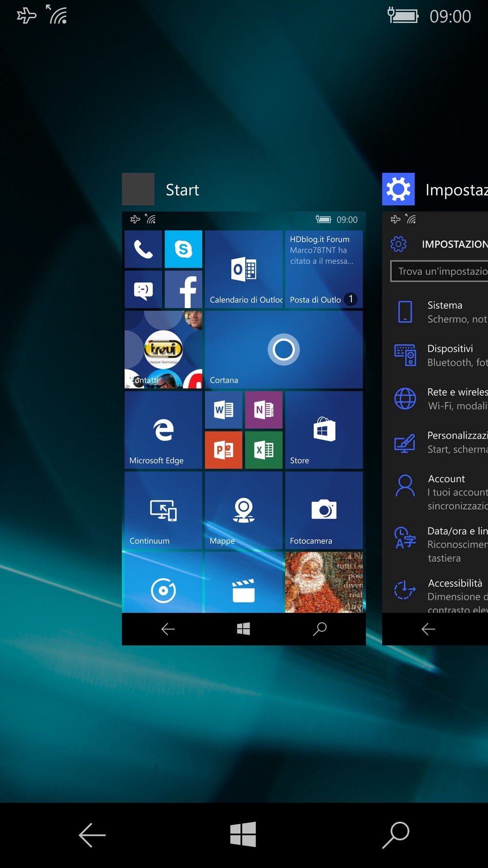Open the OneNote tile
This screenshot has height=868, width=488.
[264, 410]
